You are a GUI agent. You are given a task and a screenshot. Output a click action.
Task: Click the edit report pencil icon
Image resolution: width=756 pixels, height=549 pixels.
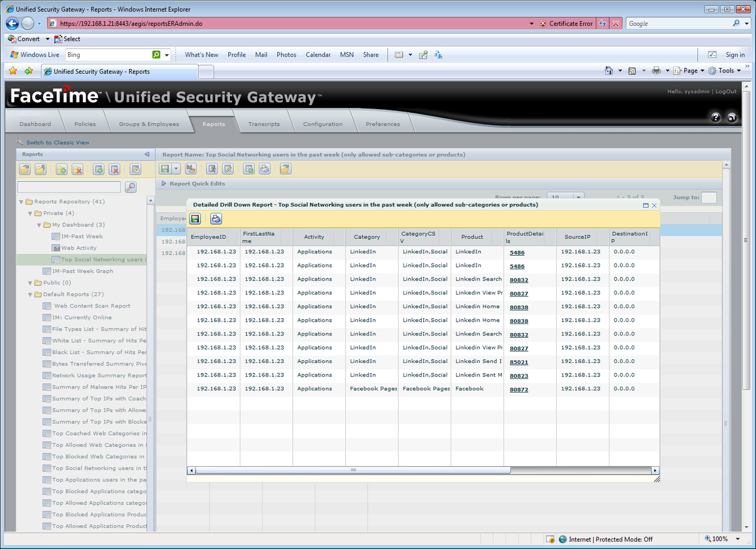pos(227,169)
